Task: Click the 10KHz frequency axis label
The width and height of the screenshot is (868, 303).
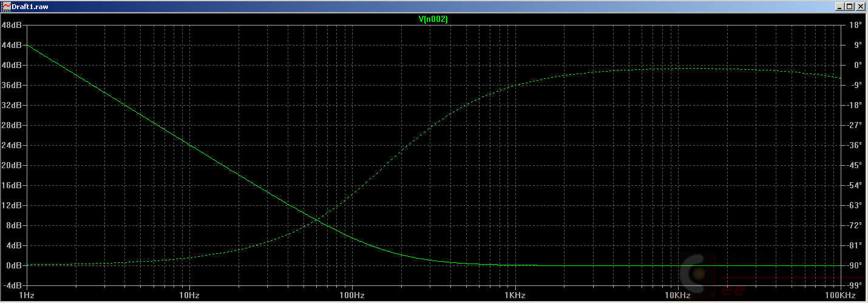Action: point(678,295)
